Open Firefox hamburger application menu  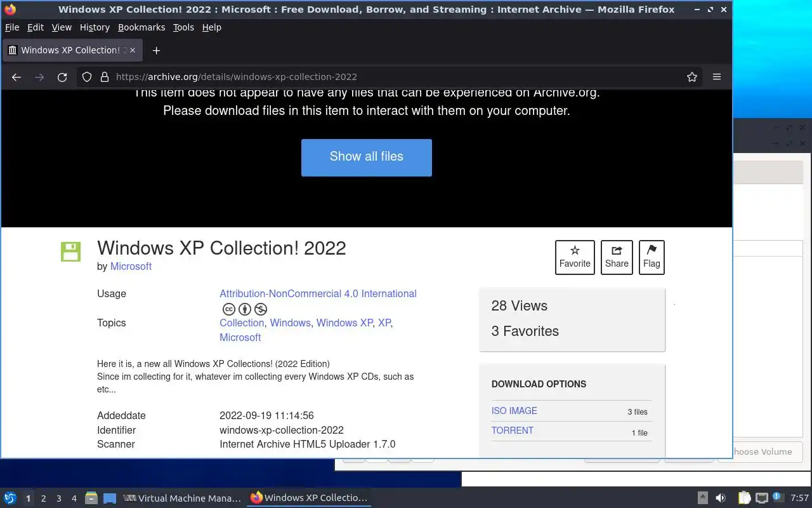[x=717, y=77]
